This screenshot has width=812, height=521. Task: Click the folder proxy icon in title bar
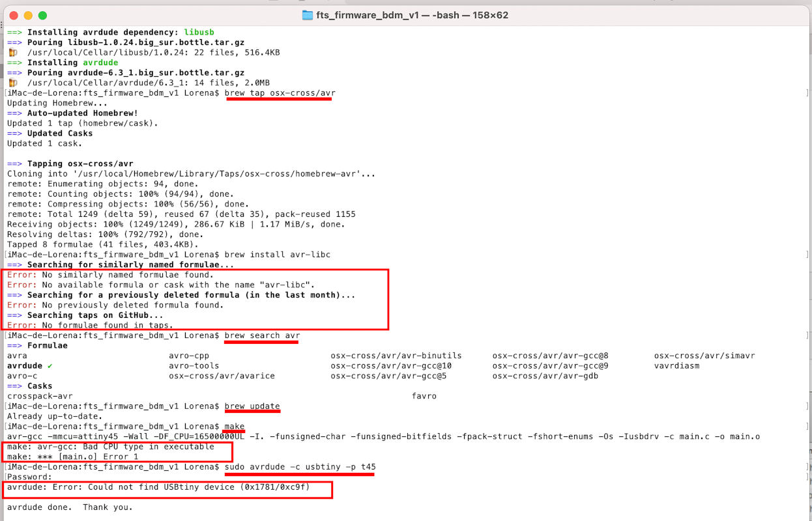point(308,15)
